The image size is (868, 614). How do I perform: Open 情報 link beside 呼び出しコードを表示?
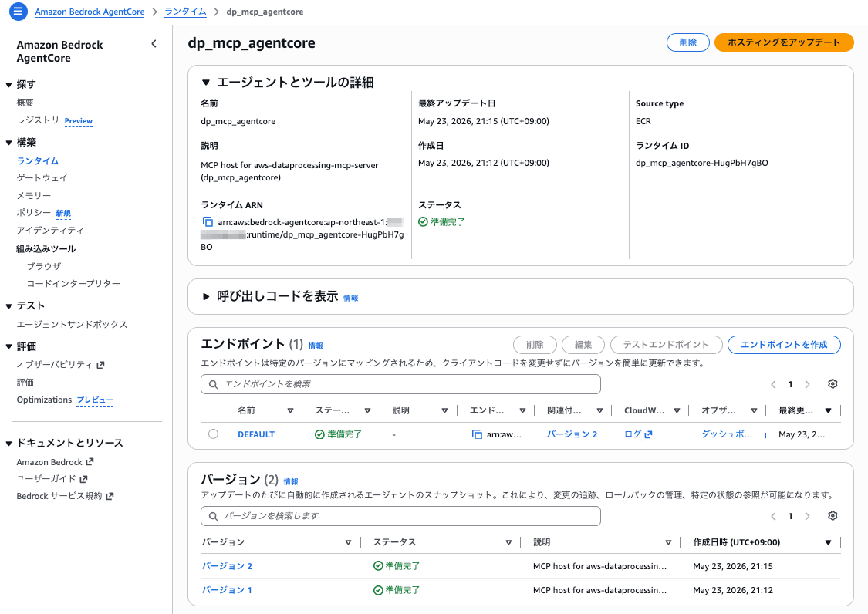tap(350, 298)
